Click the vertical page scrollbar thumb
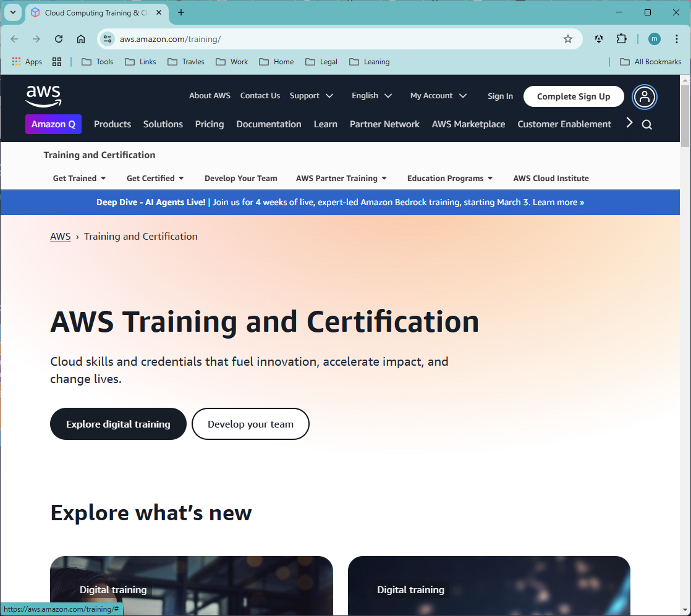Viewport: 691px width, 616px height. click(685, 116)
